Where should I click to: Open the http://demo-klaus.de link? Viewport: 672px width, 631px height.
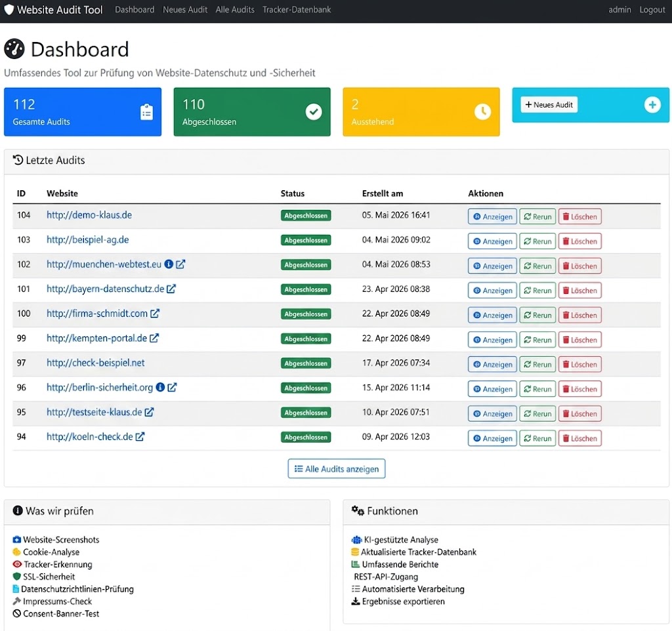tap(89, 215)
